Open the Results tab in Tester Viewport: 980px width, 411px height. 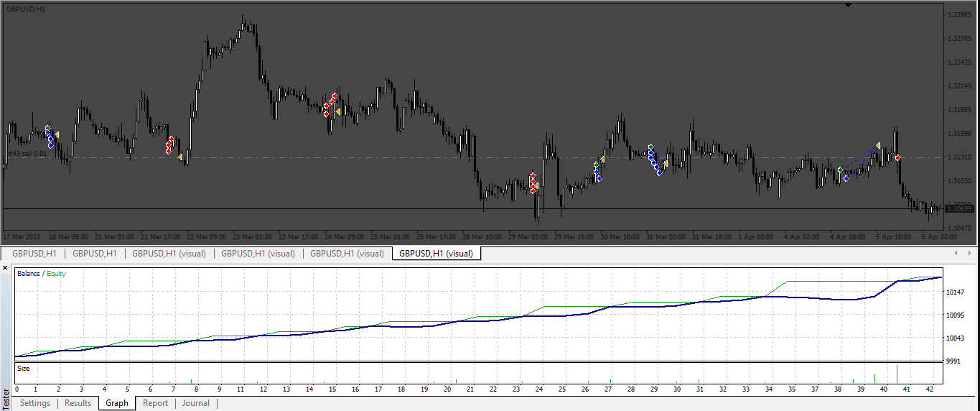78,403
